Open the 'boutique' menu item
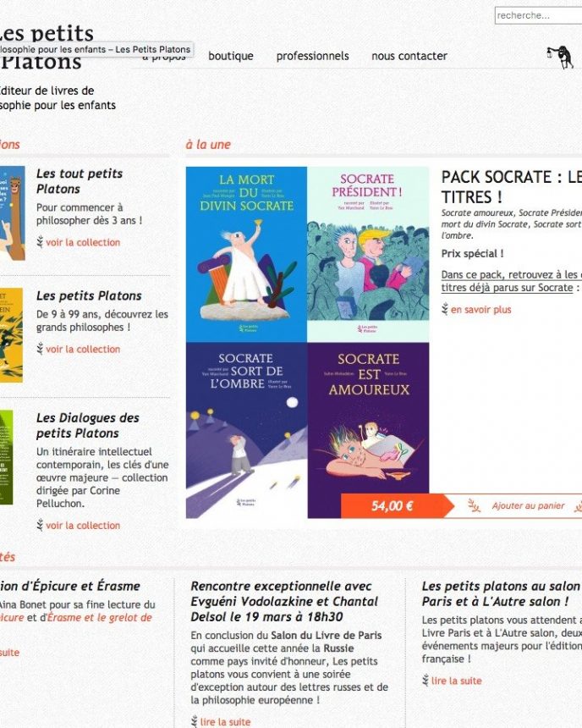The image size is (582, 728). point(231,56)
